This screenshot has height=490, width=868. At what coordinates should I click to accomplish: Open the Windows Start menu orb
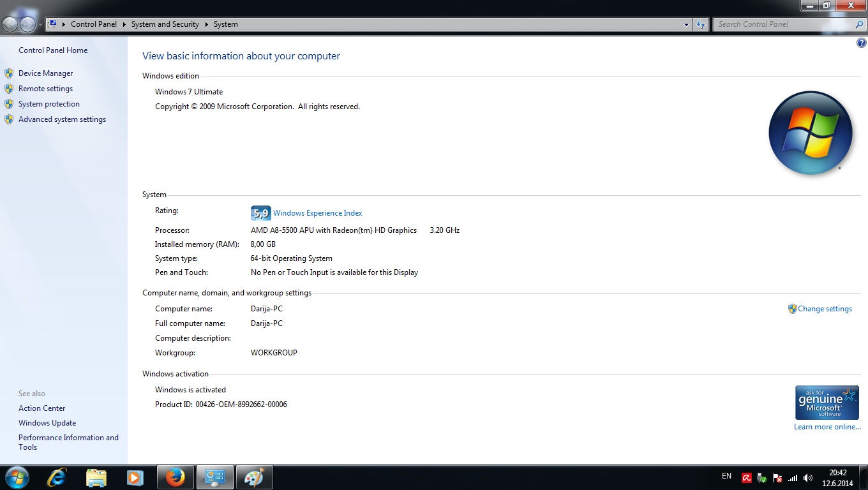tap(17, 477)
